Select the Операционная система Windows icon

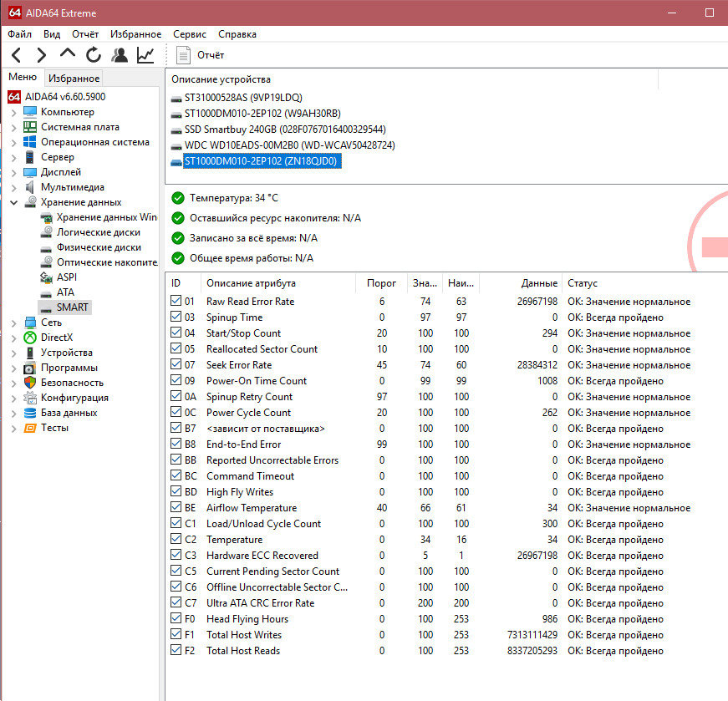pos(30,142)
